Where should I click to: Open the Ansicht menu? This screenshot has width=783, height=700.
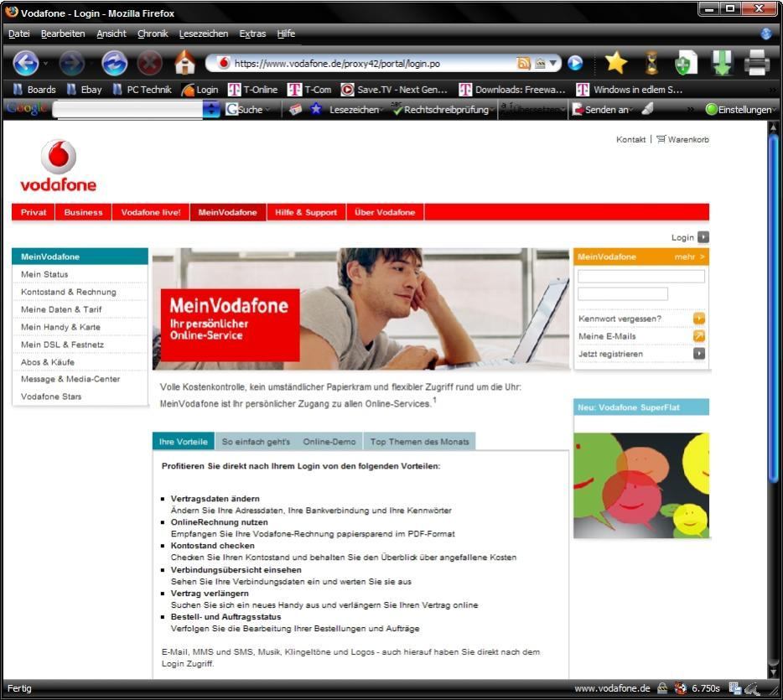111,34
